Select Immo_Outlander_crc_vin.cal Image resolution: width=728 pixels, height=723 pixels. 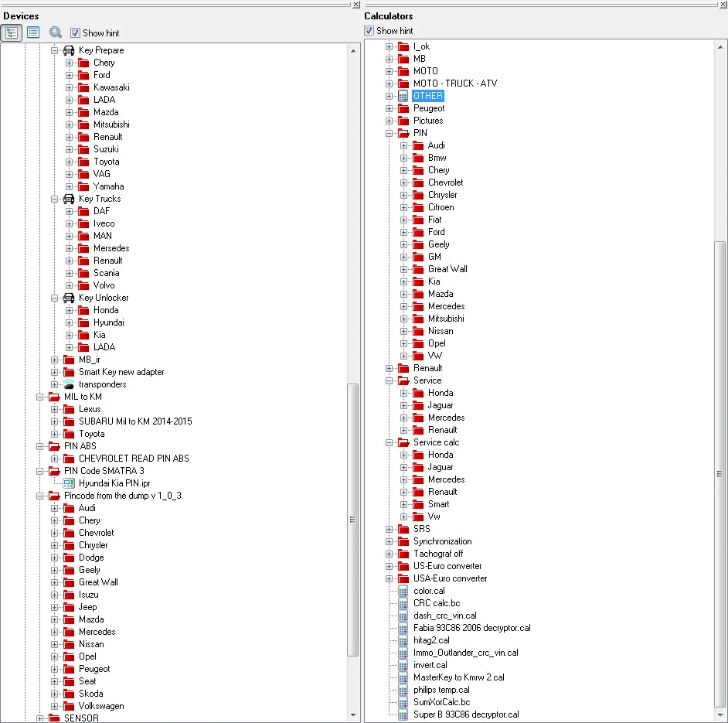coord(466,653)
